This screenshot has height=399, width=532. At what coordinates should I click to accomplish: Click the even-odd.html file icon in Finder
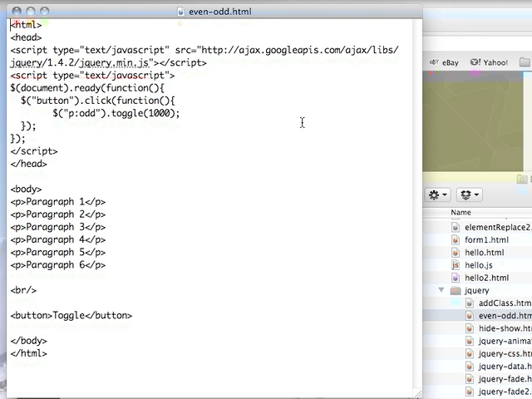tap(469, 316)
